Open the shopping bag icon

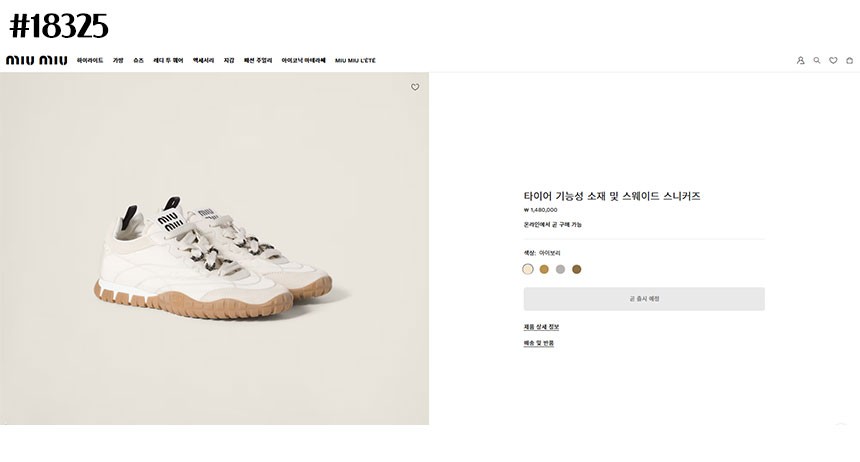(849, 60)
